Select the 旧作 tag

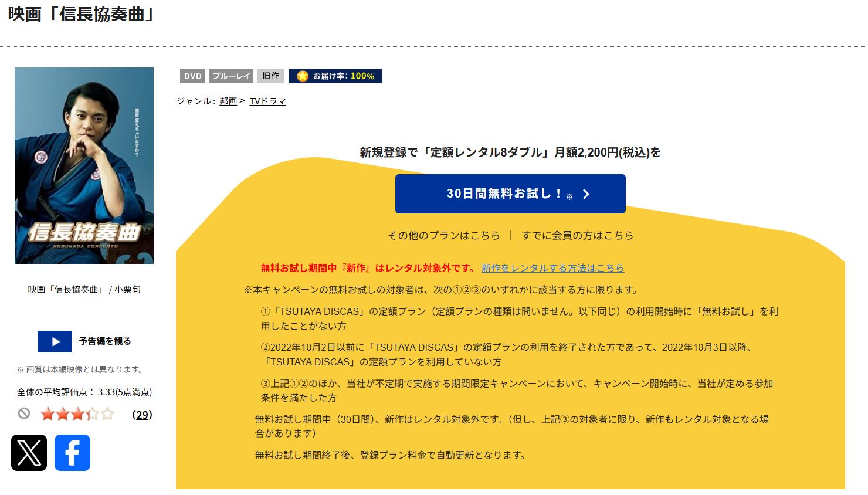pos(270,76)
